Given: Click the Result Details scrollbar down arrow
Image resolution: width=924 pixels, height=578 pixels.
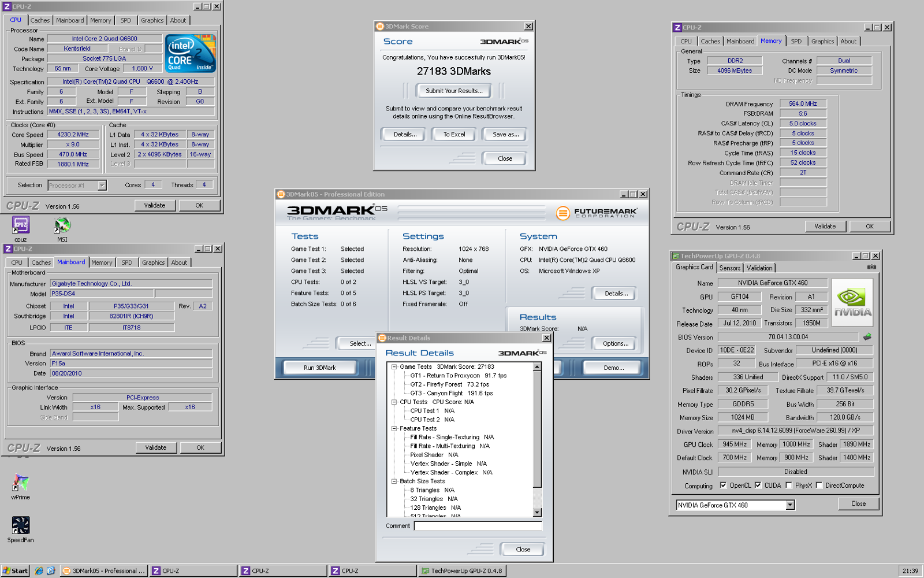Looking at the screenshot, I should [537, 513].
